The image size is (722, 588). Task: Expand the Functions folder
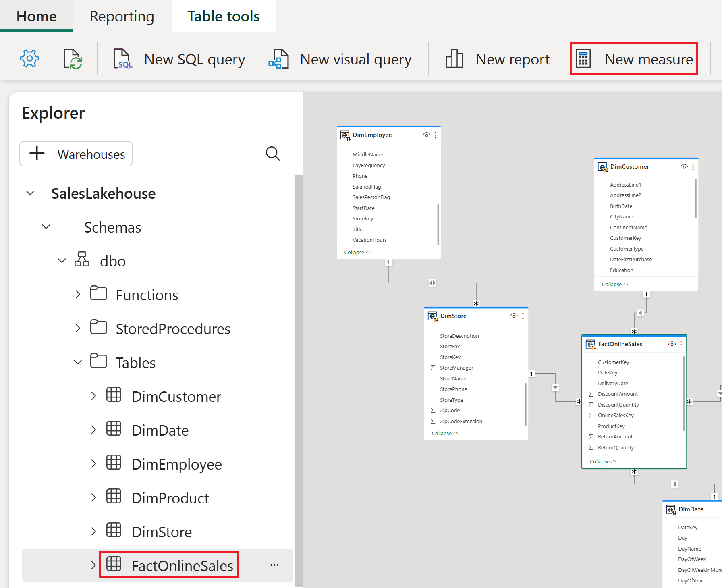pos(78,295)
